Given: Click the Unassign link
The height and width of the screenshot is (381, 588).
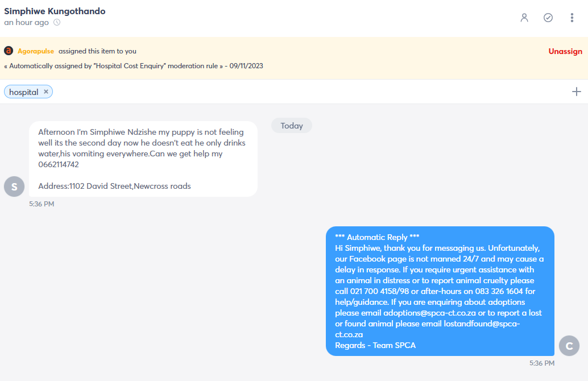Looking at the screenshot, I should point(565,51).
